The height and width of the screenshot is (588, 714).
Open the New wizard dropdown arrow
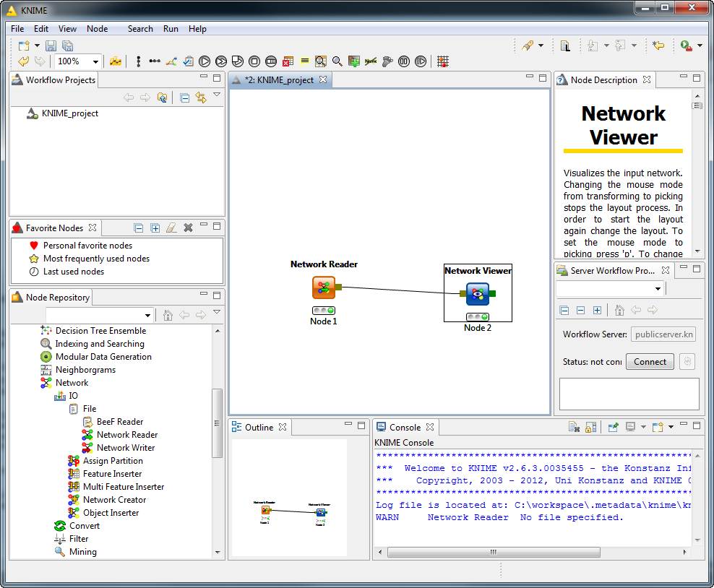click(37, 46)
